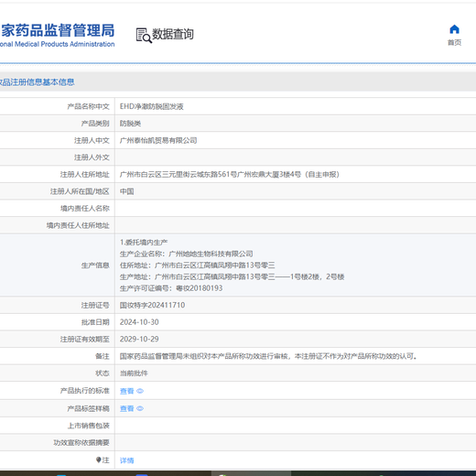Select the 生产地址 line with 1号楼2楼

[x=233, y=276]
